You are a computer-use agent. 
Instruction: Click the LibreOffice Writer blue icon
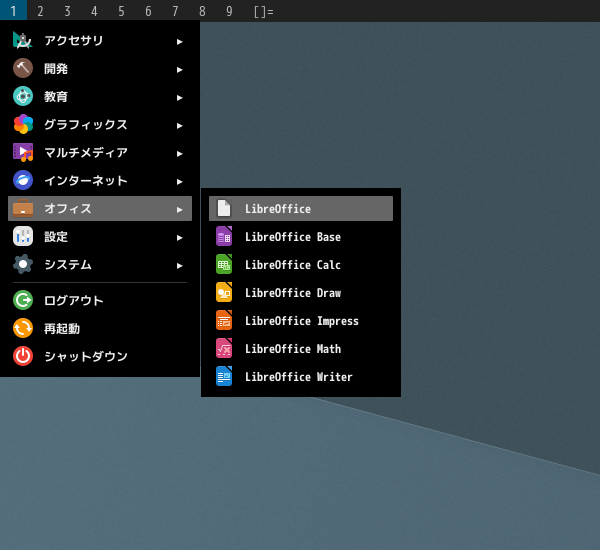tap(224, 377)
